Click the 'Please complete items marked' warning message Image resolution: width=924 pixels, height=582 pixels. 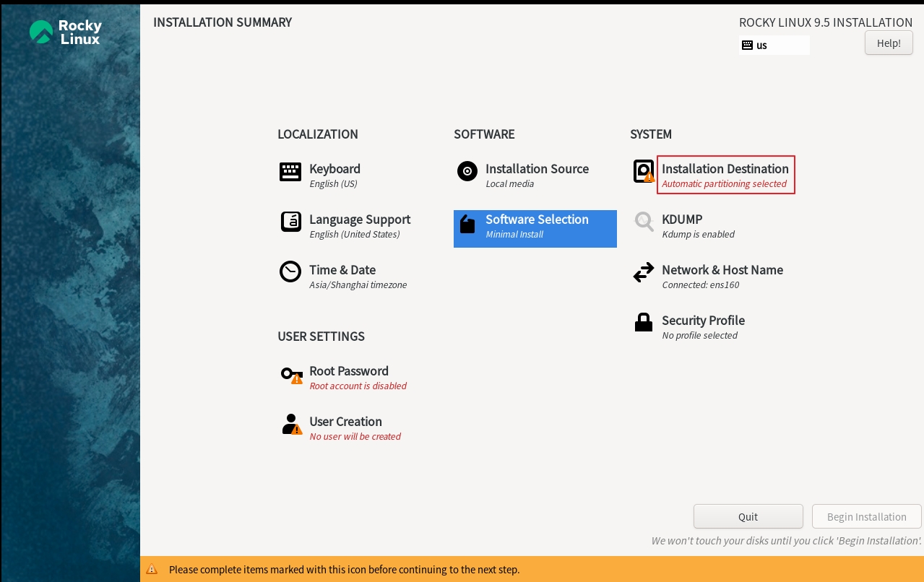(x=344, y=570)
